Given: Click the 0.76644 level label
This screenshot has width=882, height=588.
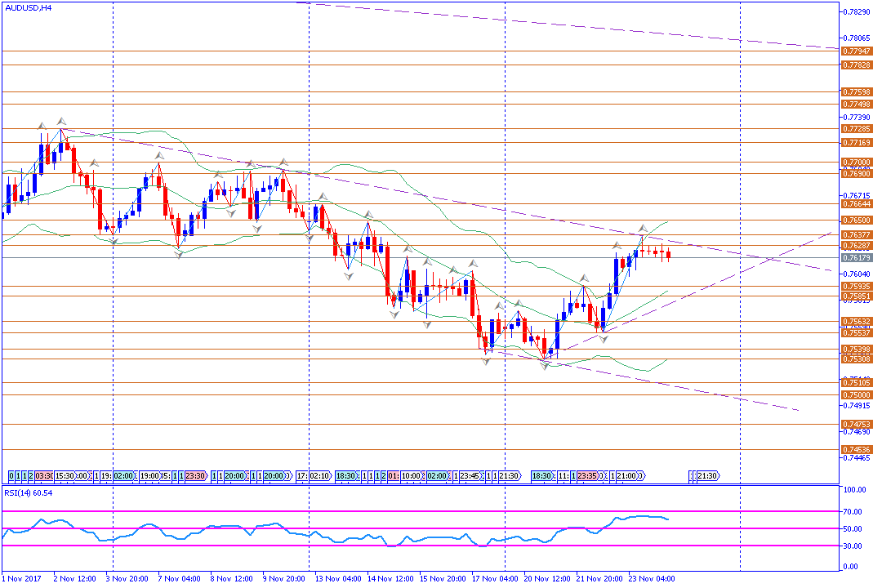Looking at the screenshot, I should 857,204.
